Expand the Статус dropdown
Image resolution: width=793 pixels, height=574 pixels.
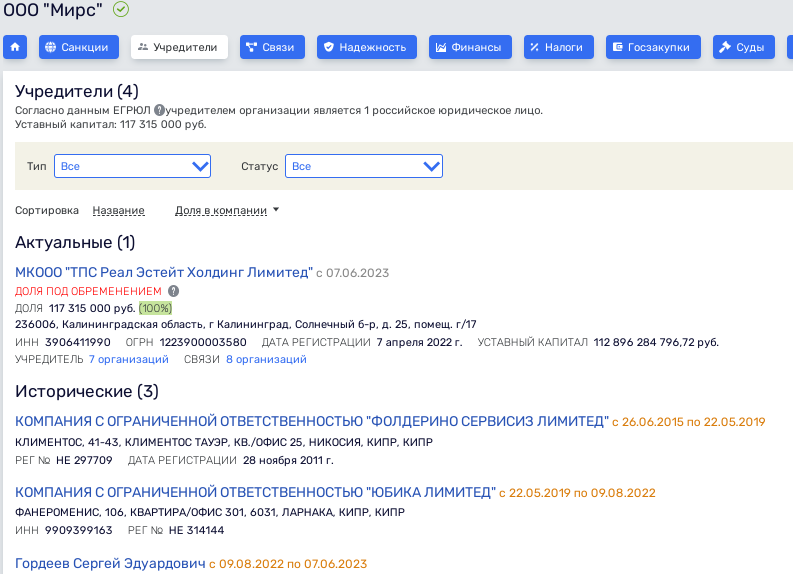coord(363,166)
